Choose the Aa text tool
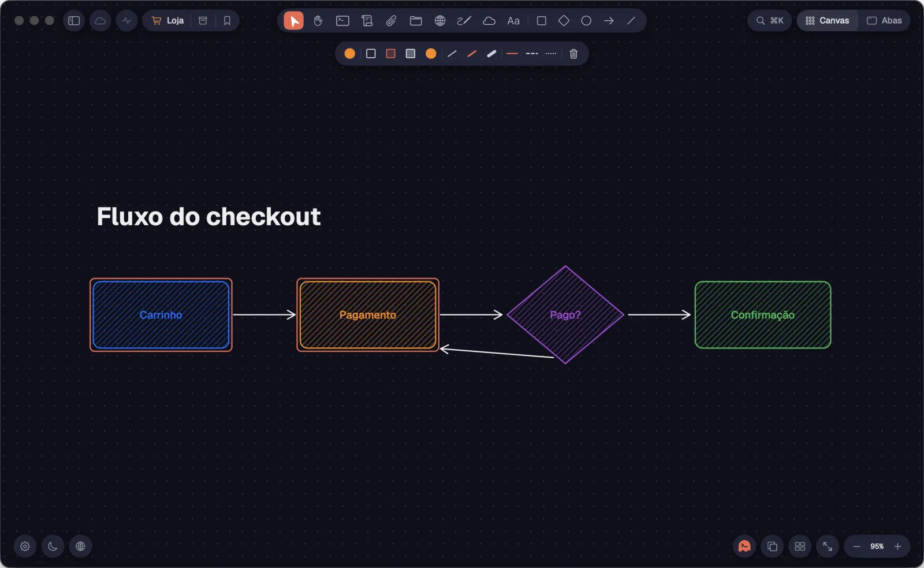This screenshot has height=568, width=924. pos(513,21)
